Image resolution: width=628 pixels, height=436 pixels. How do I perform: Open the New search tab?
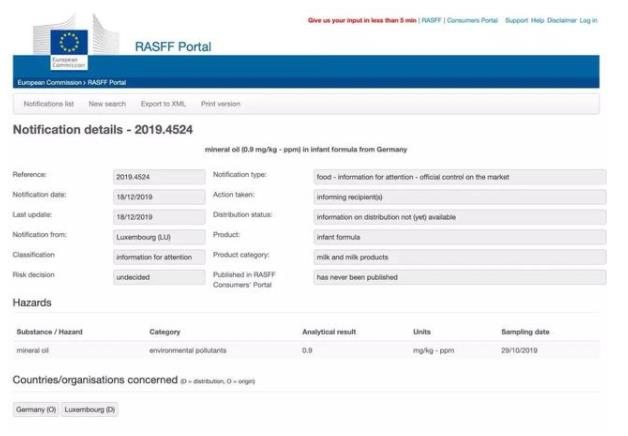pos(107,104)
